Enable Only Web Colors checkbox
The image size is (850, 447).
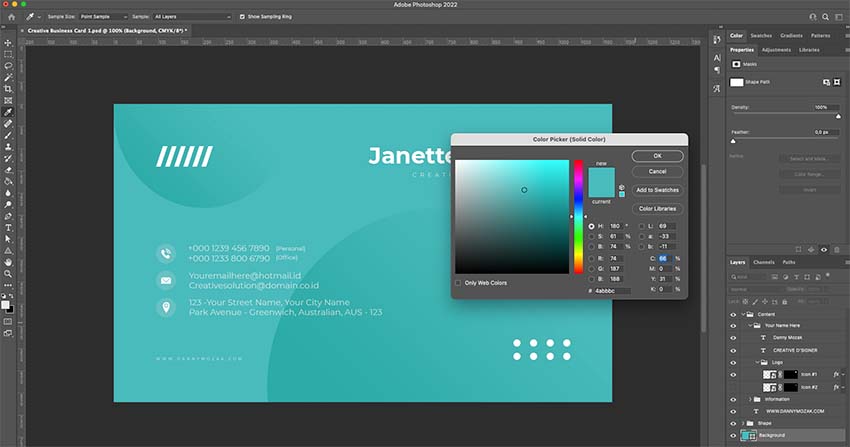[x=458, y=283]
